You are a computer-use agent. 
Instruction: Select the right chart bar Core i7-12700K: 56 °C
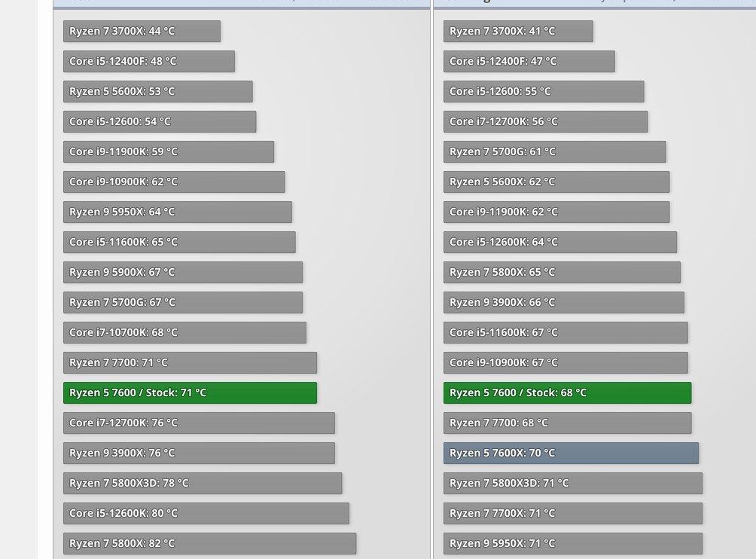click(x=545, y=121)
